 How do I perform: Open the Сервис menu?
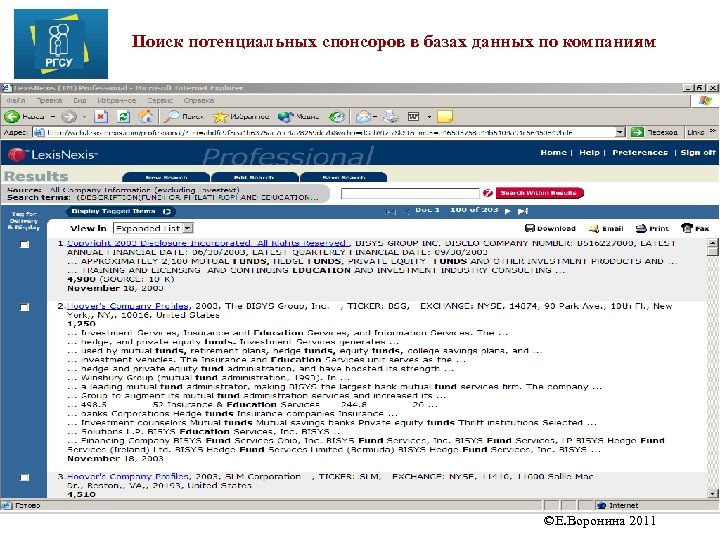coord(160,100)
